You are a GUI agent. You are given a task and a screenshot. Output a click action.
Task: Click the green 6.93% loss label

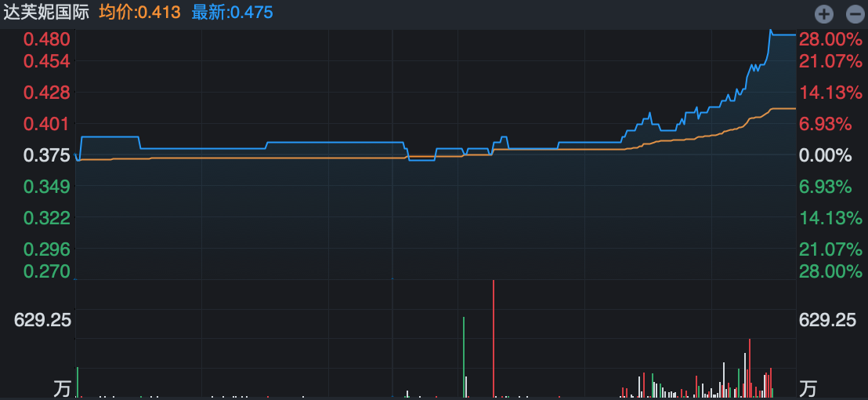click(x=826, y=187)
